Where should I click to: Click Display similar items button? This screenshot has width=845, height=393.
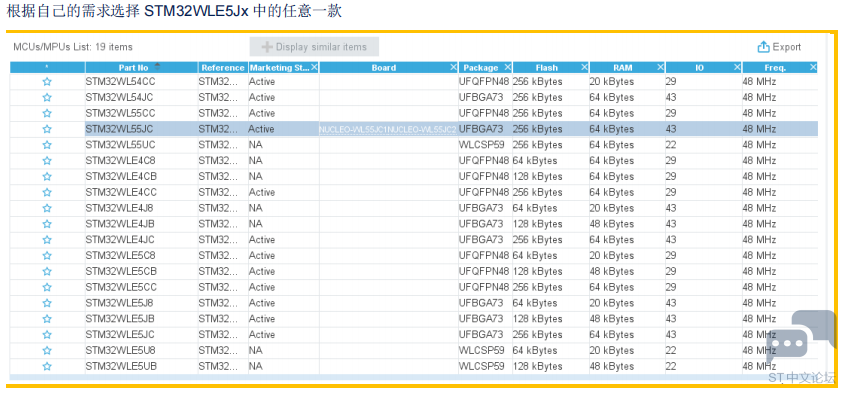314,47
